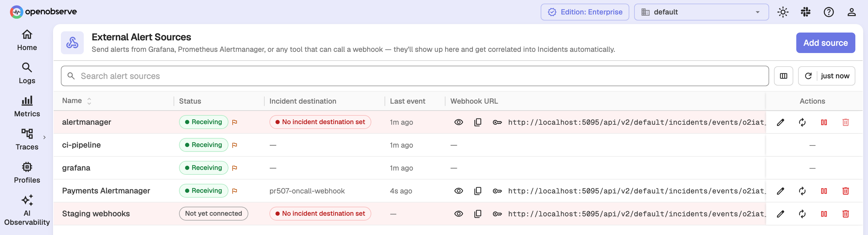This screenshot has height=235, width=868.
Task: Click the Edition: Enterprise badge
Action: pyautogui.click(x=585, y=12)
